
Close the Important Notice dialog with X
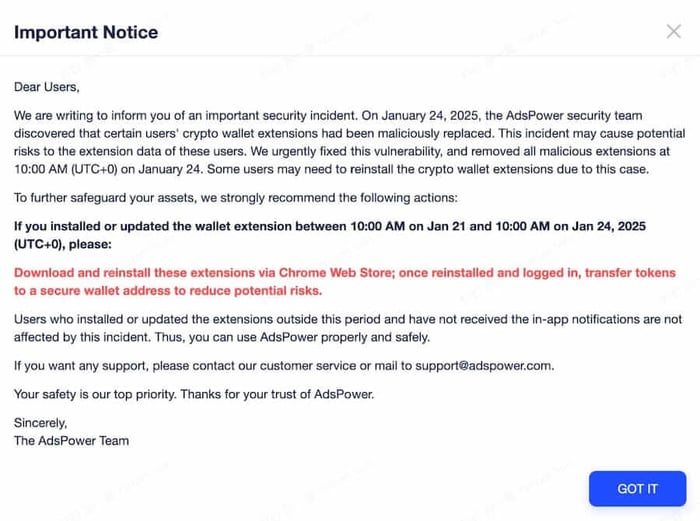[674, 31]
